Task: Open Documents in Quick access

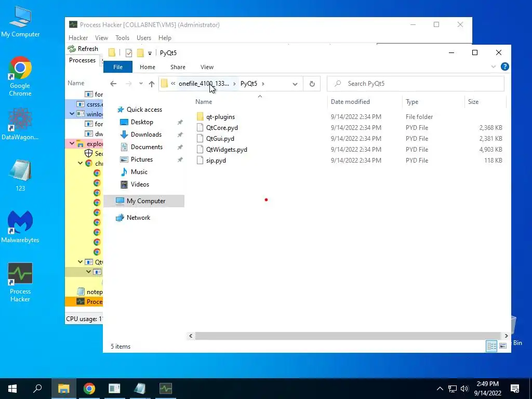Action: coord(147,147)
